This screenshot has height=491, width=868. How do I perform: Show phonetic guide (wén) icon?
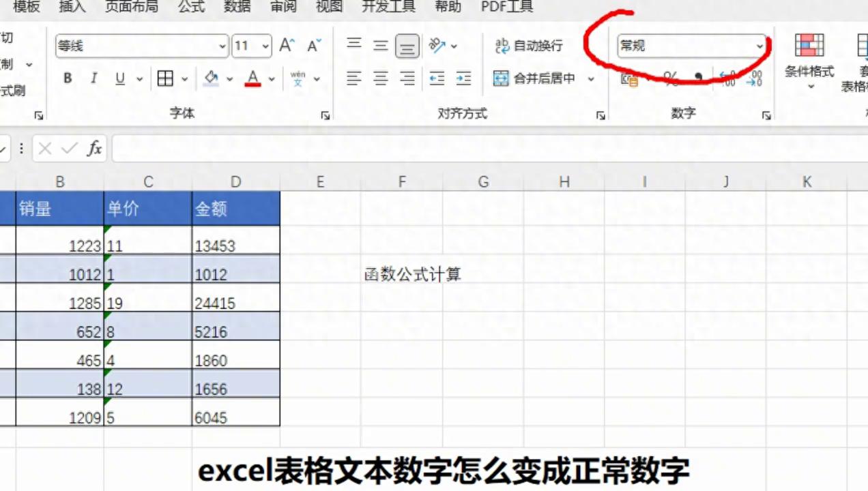point(298,78)
